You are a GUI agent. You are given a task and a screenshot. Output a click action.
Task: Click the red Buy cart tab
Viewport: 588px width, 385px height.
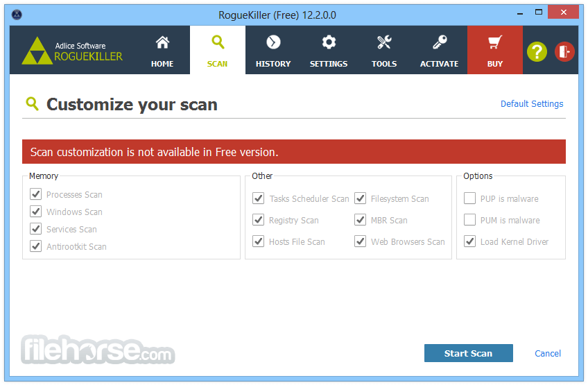(x=494, y=50)
